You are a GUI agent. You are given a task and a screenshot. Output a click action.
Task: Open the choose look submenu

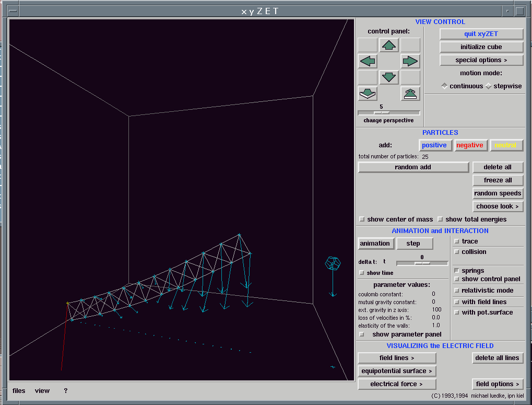pos(498,206)
